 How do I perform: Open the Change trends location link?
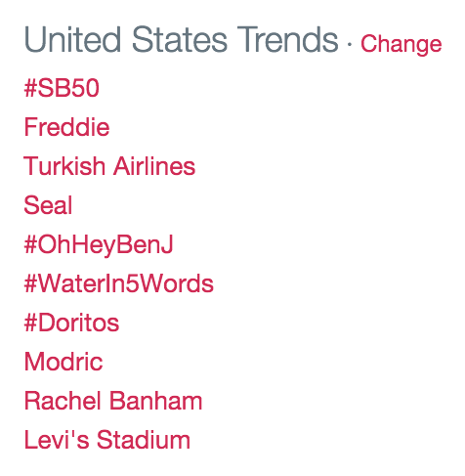click(x=401, y=45)
